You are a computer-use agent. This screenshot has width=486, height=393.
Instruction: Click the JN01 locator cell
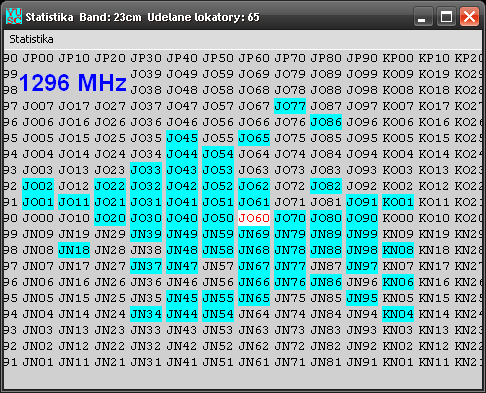click(38, 362)
